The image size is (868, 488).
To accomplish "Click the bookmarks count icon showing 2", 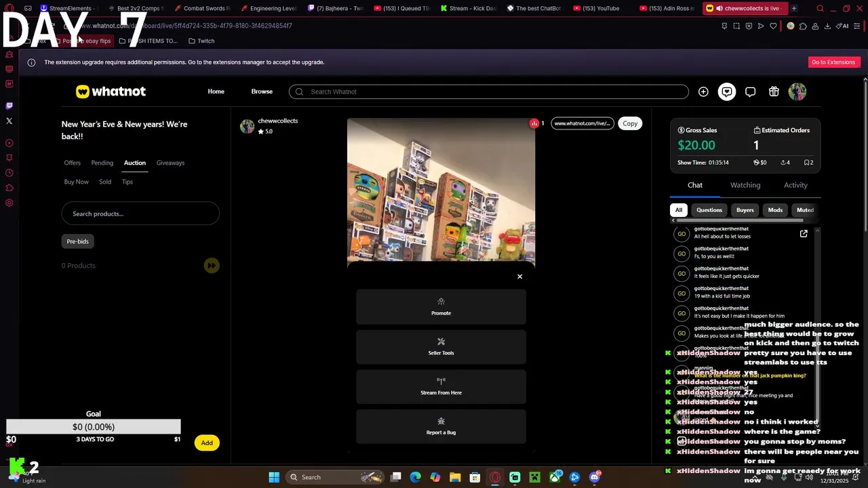I will pyautogui.click(x=808, y=163).
